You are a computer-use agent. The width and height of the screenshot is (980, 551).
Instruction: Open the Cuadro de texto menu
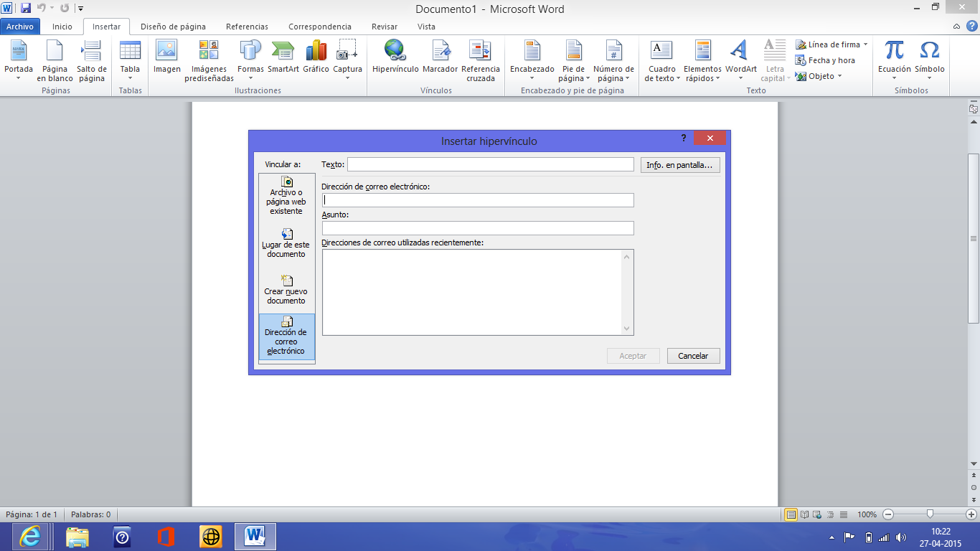(662, 60)
